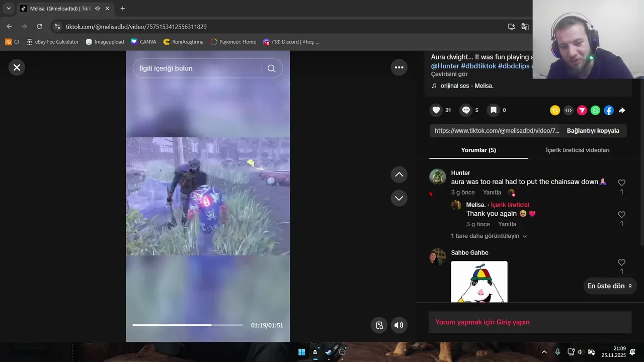Click the browser back arrow

coord(9,27)
